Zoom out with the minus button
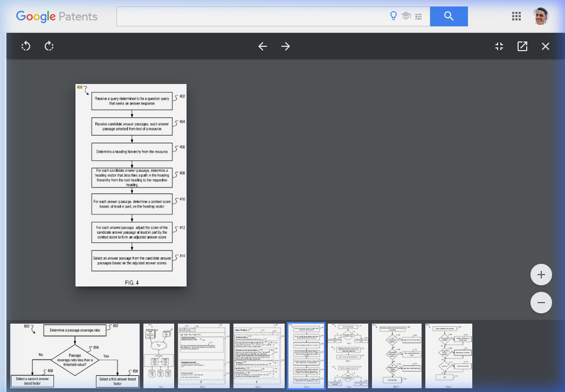The image size is (565, 392). (541, 303)
